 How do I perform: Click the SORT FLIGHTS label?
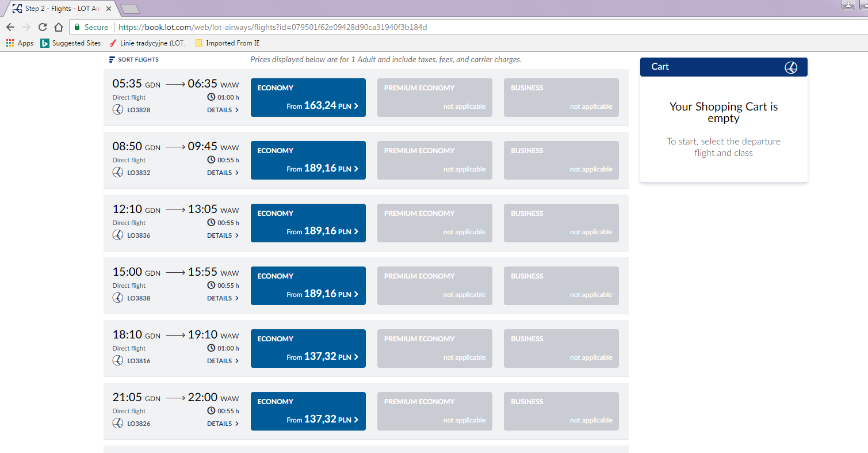pyautogui.click(x=138, y=60)
